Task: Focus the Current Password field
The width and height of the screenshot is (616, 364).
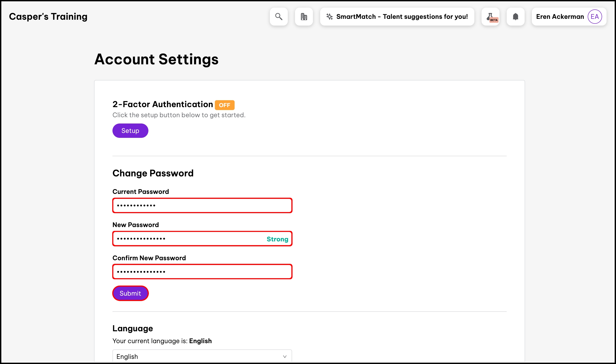Action: tap(202, 206)
